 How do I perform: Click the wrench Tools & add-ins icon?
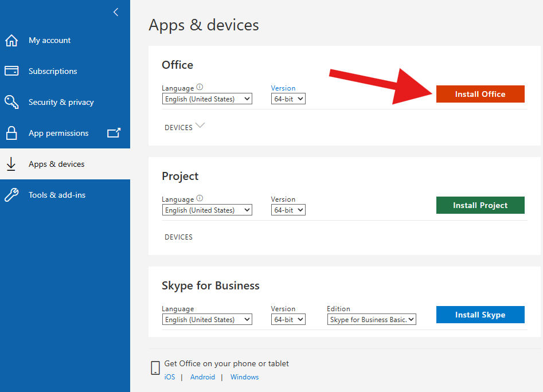(x=11, y=195)
